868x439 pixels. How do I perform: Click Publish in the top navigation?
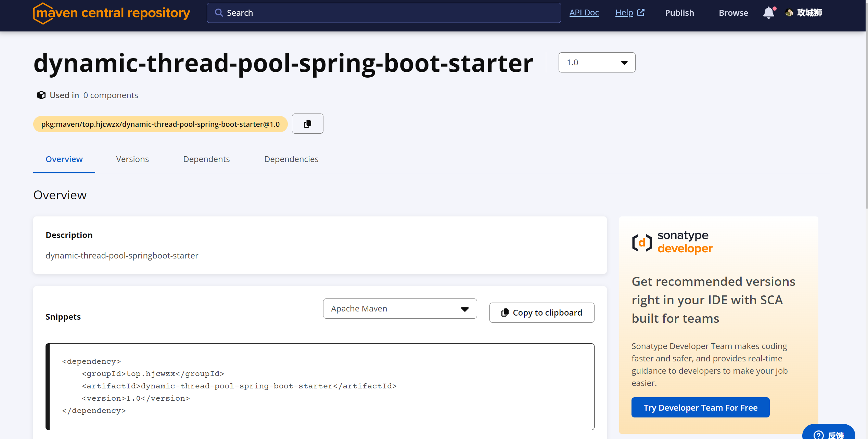point(679,13)
